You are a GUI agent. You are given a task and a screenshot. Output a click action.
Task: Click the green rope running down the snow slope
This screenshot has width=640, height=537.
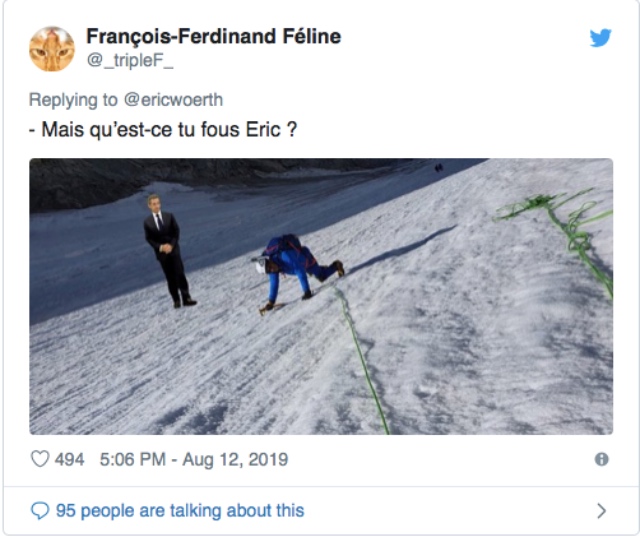[360, 359]
